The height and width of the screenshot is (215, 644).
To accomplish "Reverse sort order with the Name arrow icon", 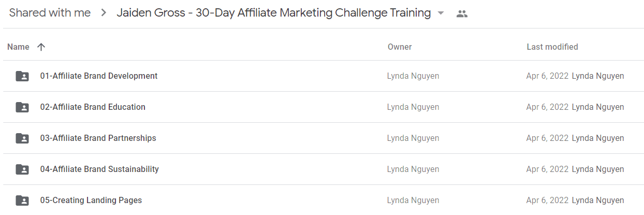I will coord(41,47).
